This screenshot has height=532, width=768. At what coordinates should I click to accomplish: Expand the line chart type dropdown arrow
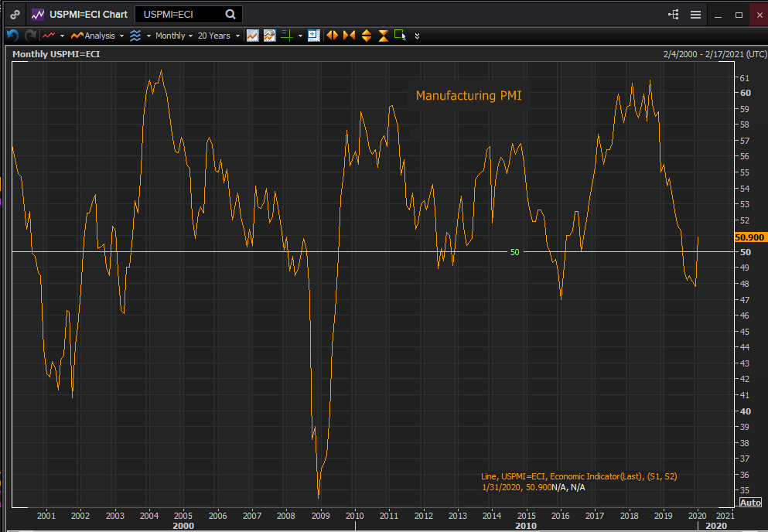(62, 36)
